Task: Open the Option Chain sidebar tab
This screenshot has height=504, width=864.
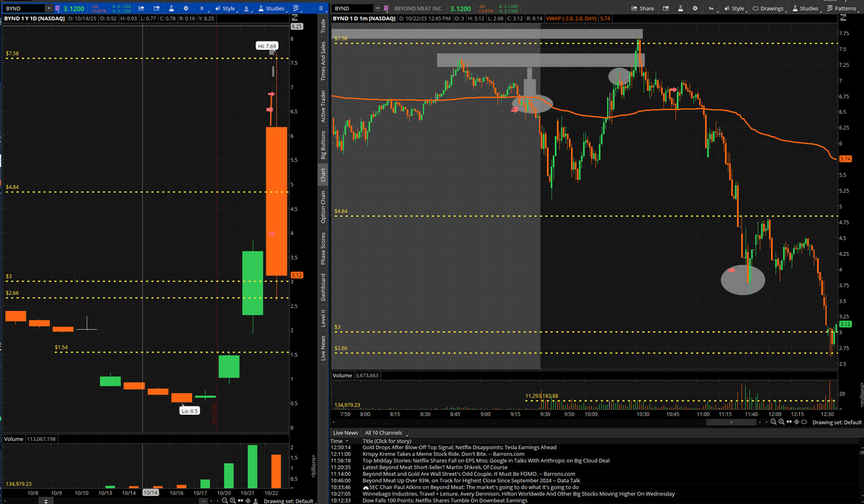Action: pyautogui.click(x=323, y=206)
